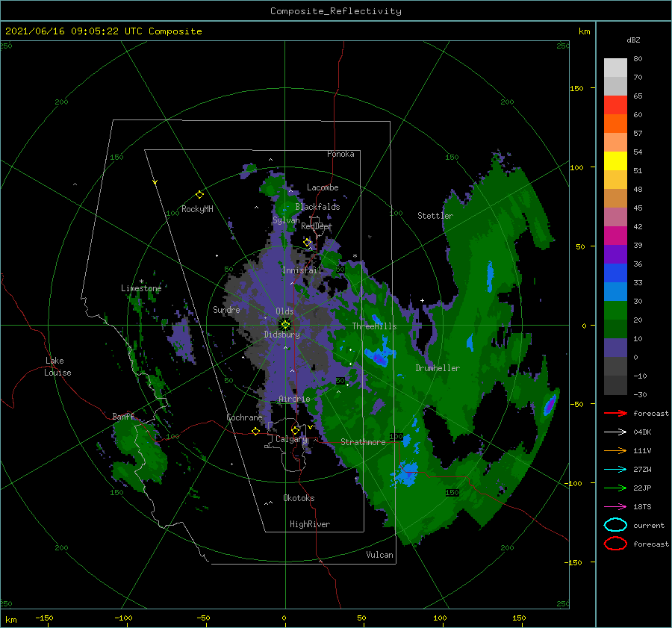This screenshot has height=628, width=672.
Task: Click the 'Stettler' city label
Action: tap(435, 216)
